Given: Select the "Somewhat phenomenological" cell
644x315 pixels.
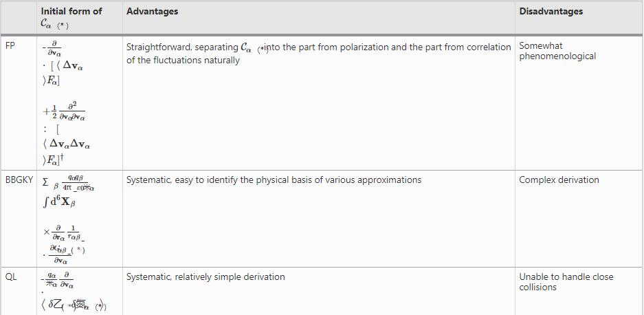Looking at the screenshot, I should [557, 51].
